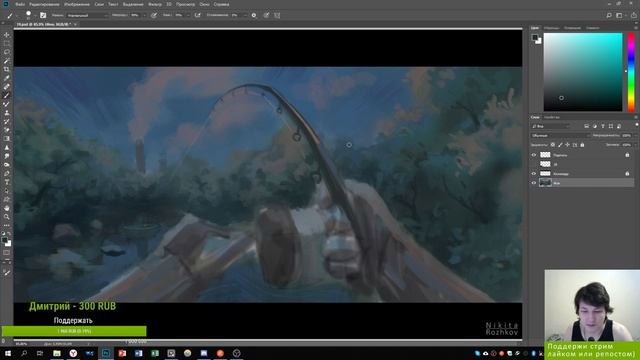Click the foreground color swatch in Color panel

535,38
